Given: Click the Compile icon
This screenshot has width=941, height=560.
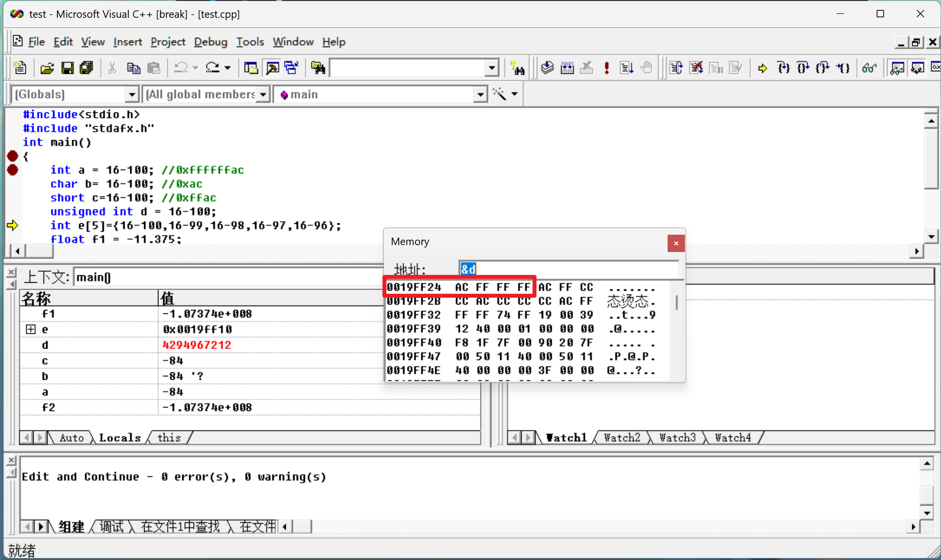Looking at the screenshot, I should pos(547,68).
